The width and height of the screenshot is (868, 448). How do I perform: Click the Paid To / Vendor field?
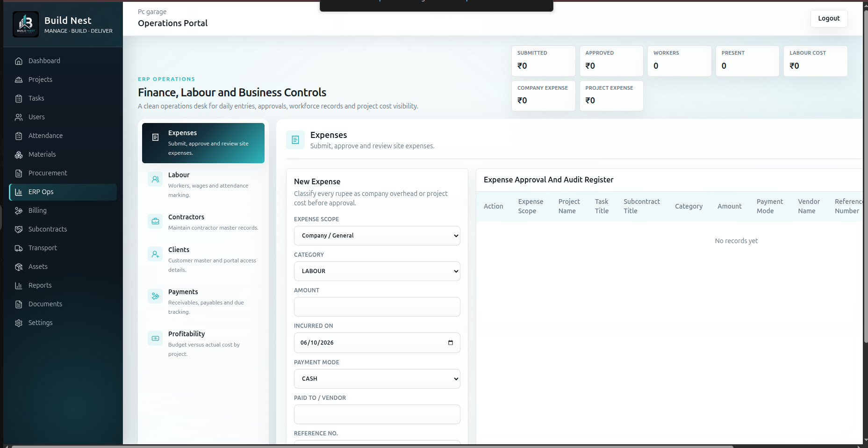(377, 414)
